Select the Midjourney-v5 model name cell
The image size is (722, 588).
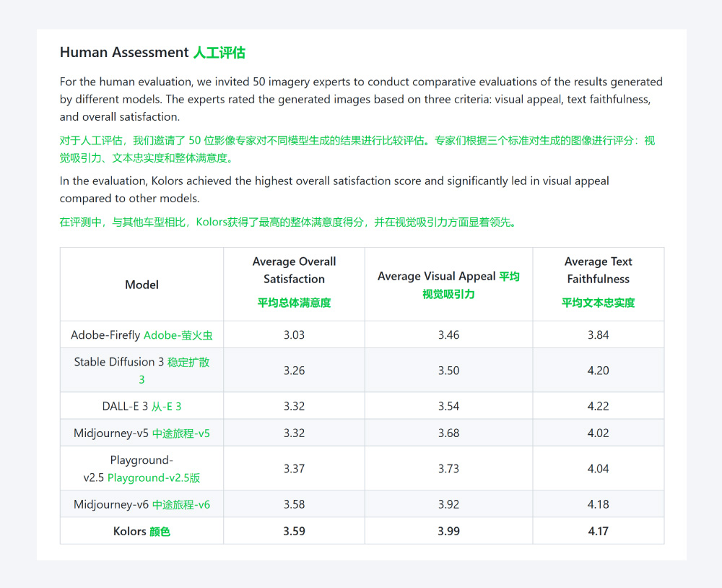[x=142, y=433]
